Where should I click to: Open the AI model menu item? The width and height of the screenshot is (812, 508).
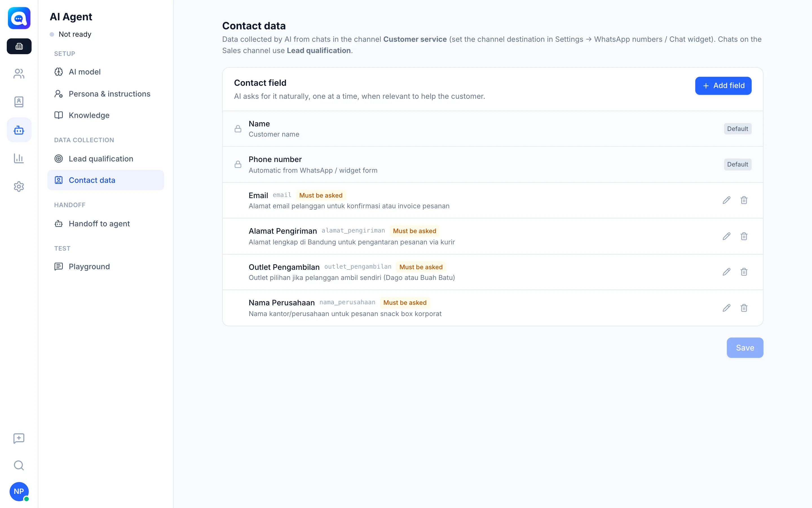pos(106,72)
